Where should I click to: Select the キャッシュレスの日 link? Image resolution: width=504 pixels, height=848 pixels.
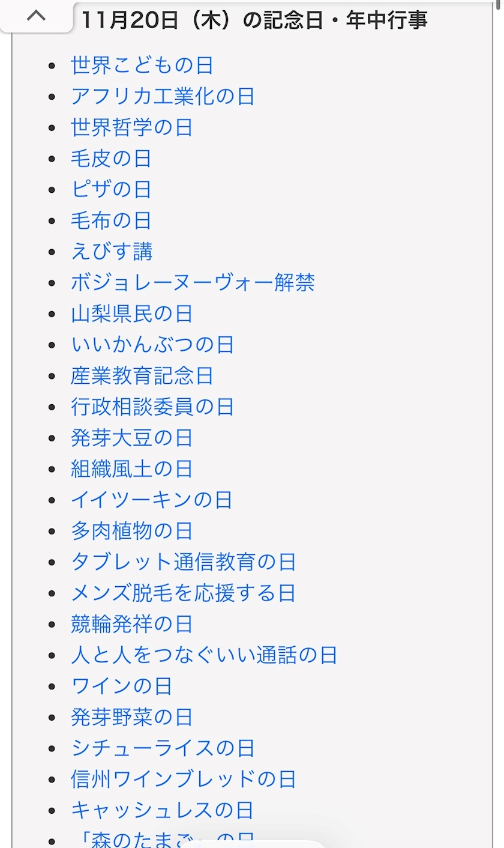pos(162,810)
